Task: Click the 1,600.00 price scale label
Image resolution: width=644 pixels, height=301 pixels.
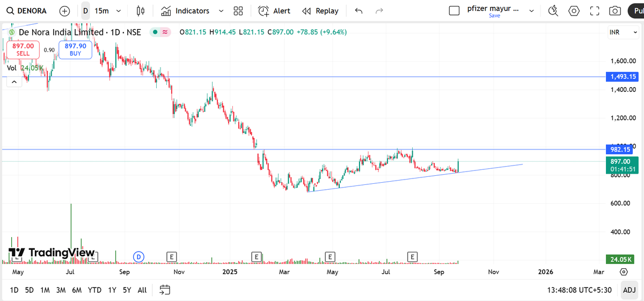Action: [622, 61]
